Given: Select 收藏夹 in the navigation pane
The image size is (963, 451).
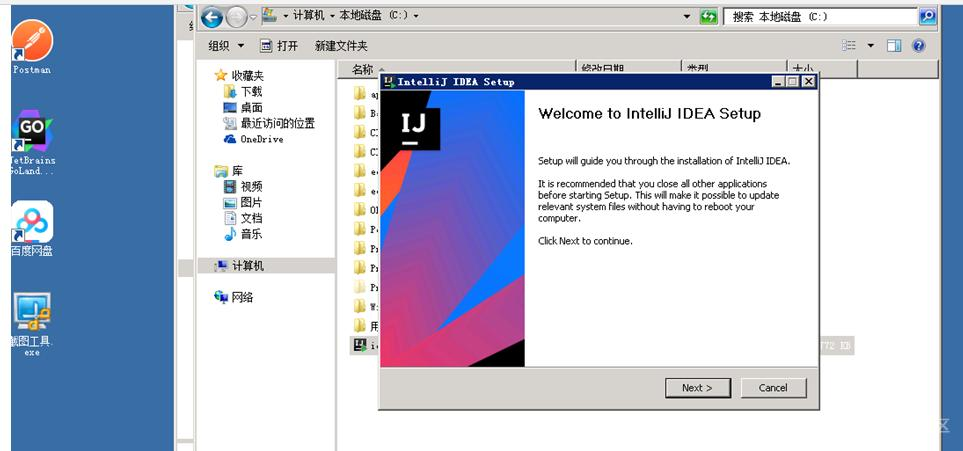Looking at the screenshot, I should [239, 76].
